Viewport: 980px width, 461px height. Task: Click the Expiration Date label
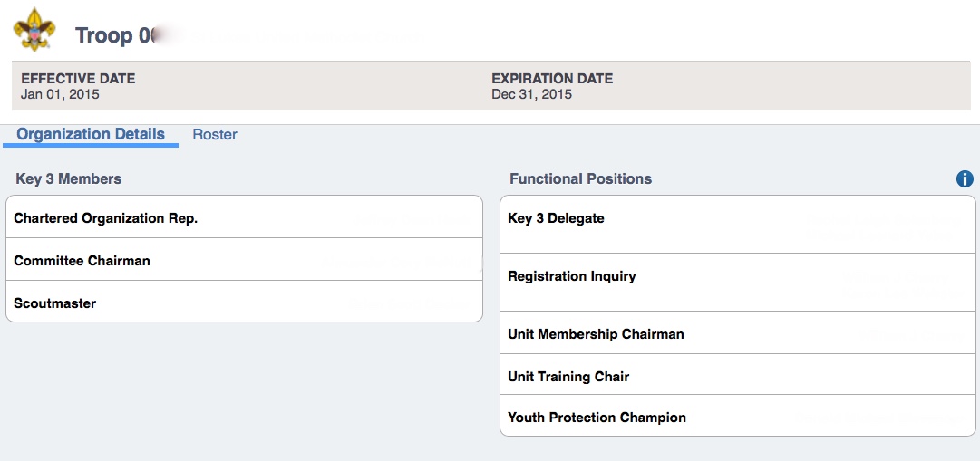coord(552,79)
